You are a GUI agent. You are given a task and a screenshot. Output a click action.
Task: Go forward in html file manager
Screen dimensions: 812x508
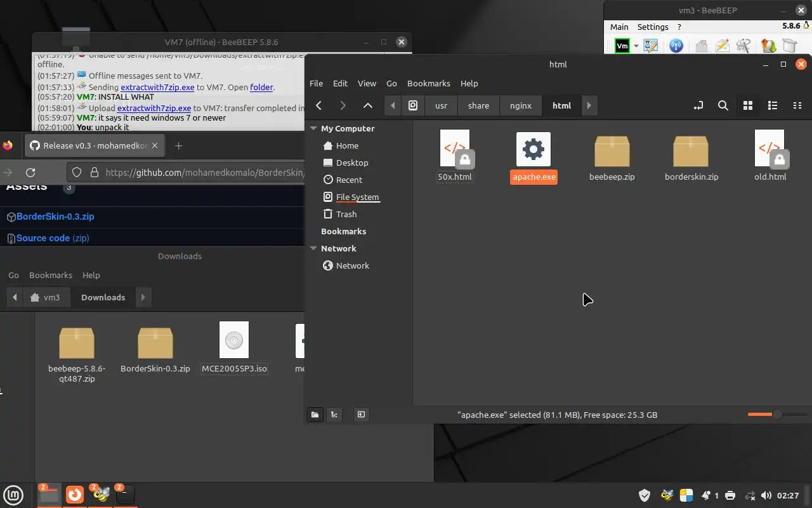(x=343, y=105)
